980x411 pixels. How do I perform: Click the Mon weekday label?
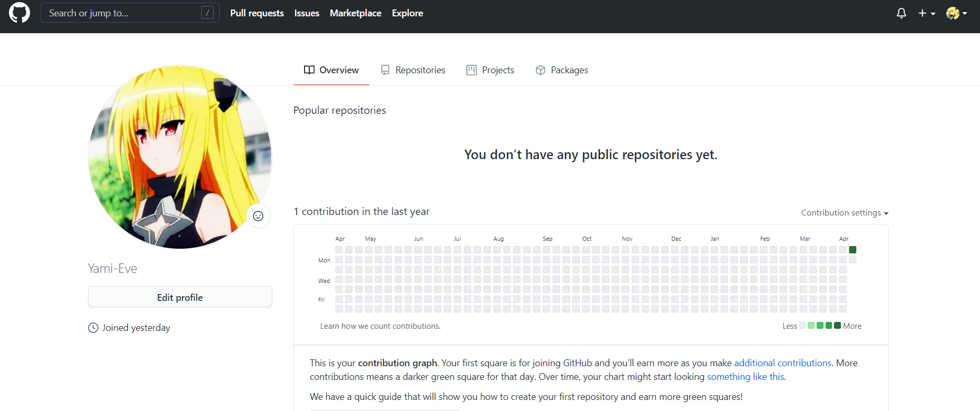[324, 260]
